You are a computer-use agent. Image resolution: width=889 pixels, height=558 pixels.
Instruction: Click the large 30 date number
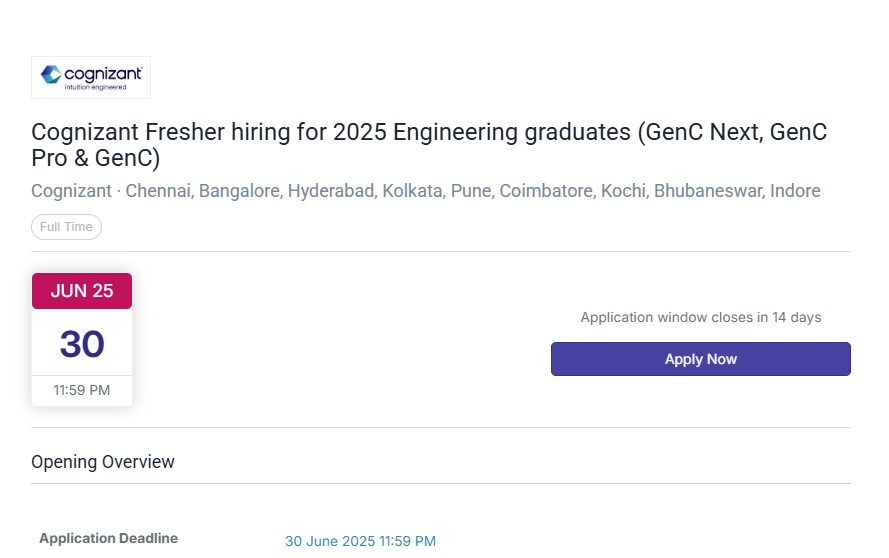click(82, 344)
